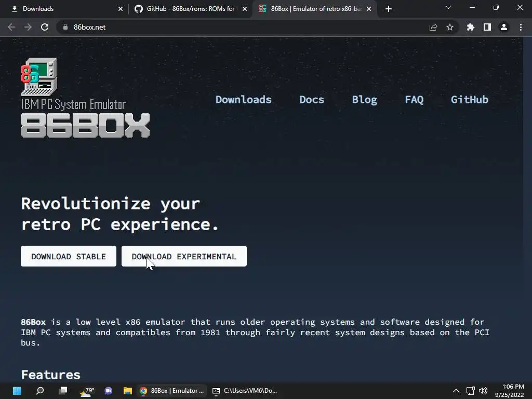Open the Windows Start menu
Screen dimensions: 532x399
click(x=17, y=391)
